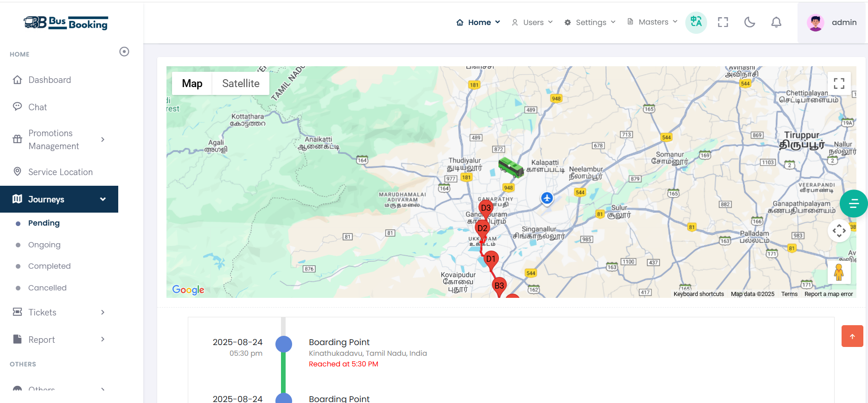Viewport: 868px width, 403px height.
Task: Select Completed journeys
Action: [x=50, y=266]
